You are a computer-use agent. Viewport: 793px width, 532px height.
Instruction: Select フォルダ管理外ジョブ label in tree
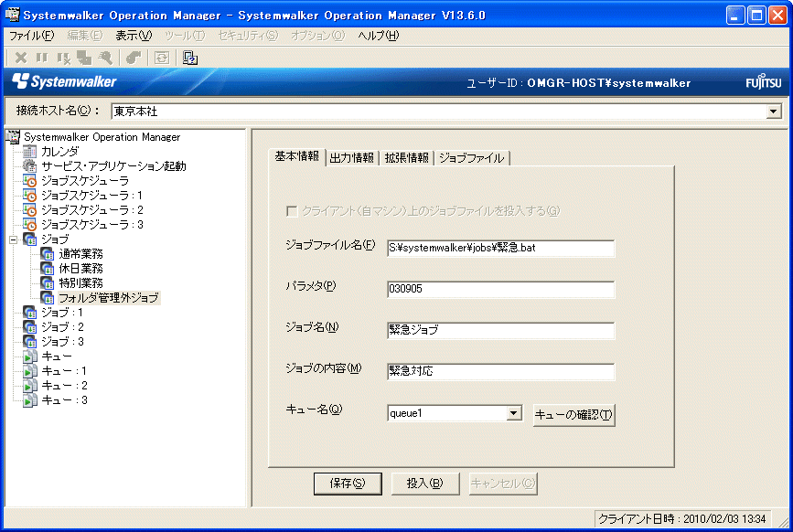[x=109, y=298]
